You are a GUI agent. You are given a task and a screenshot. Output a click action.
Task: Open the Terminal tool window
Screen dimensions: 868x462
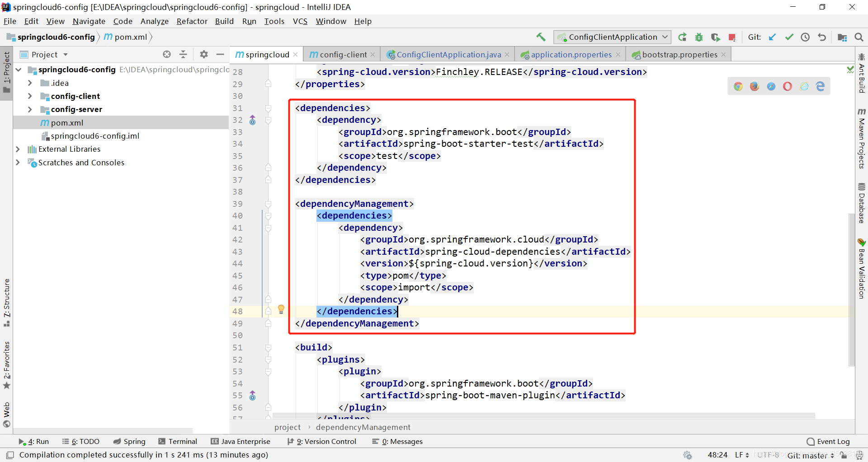click(178, 441)
